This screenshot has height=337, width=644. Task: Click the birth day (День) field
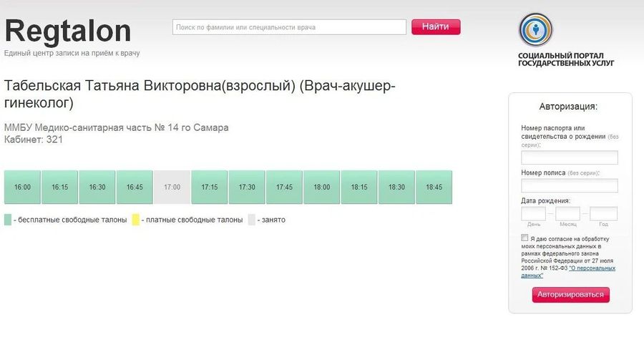tap(534, 214)
